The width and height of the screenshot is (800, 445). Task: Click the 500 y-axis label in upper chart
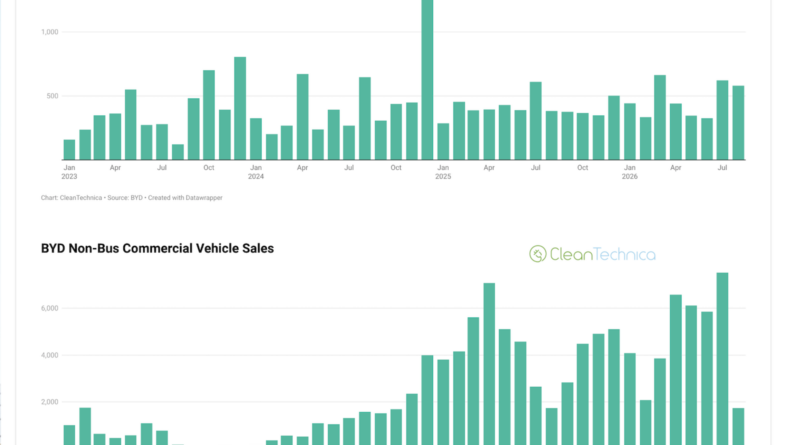coord(52,96)
